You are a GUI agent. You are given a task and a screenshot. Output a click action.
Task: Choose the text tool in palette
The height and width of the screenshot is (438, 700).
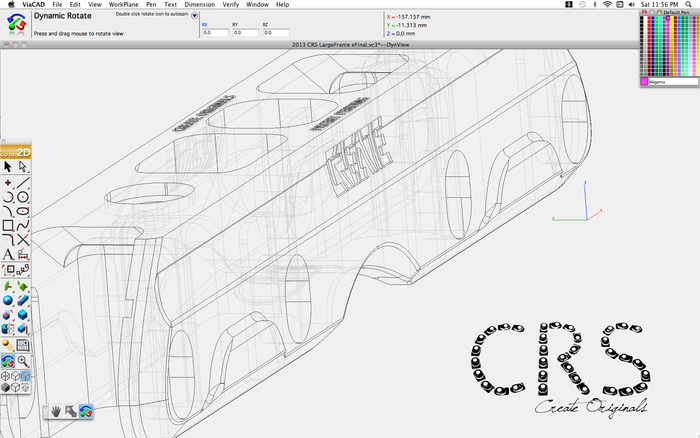8,255
